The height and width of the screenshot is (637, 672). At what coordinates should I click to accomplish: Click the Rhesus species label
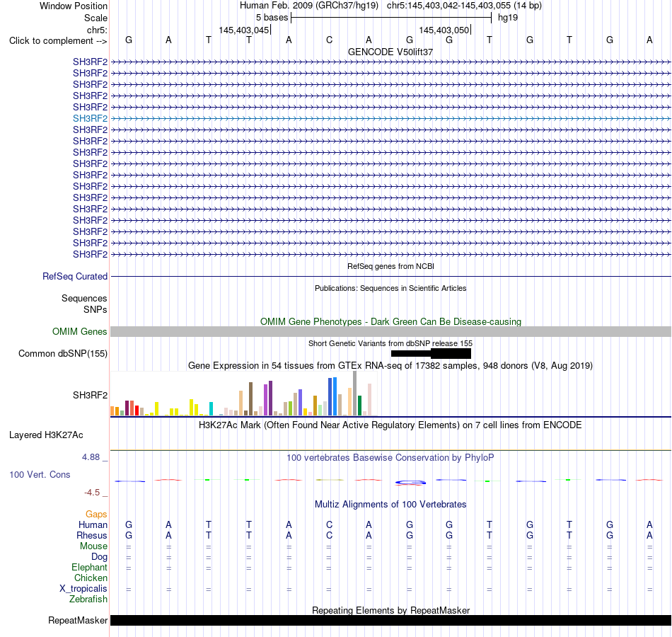coord(92,535)
